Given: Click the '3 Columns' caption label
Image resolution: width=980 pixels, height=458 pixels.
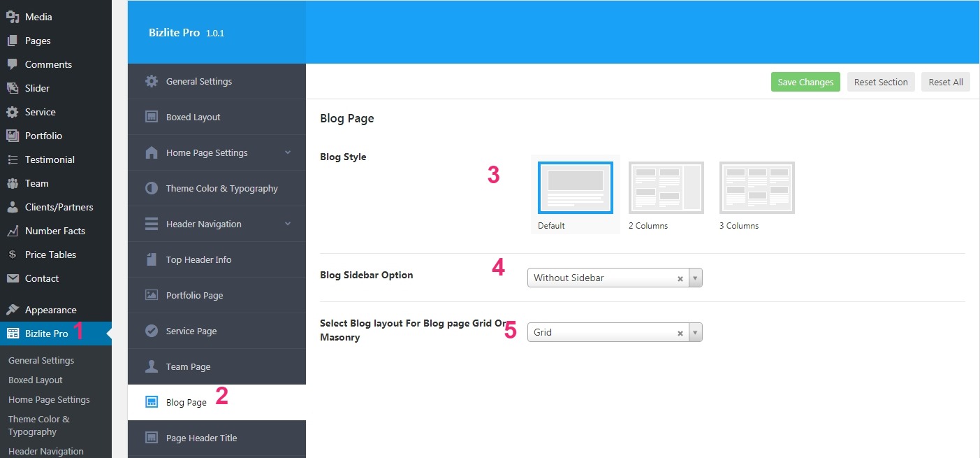Looking at the screenshot, I should [x=739, y=226].
